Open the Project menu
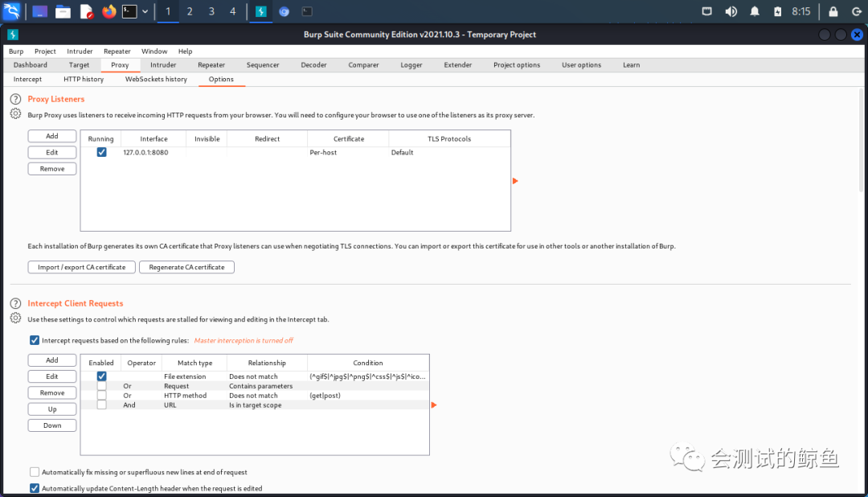This screenshot has height=497, width=868. pyautogui.click(x=45, y=51)
